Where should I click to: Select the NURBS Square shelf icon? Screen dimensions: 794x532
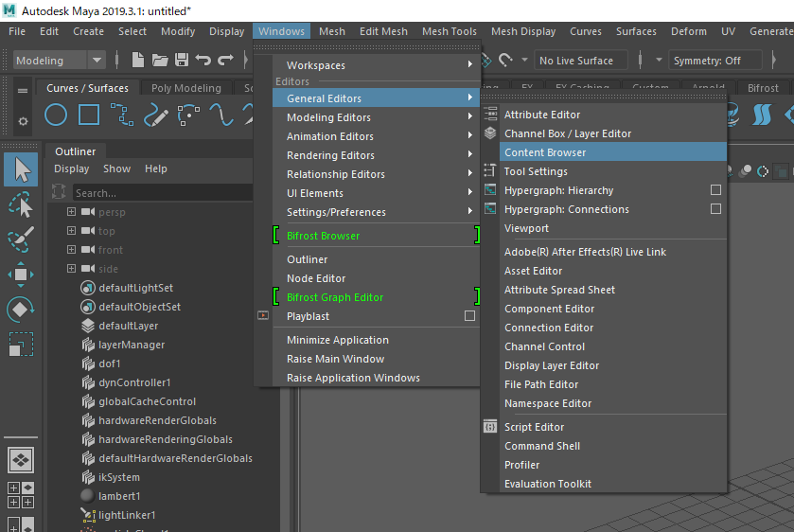click(89, 115)
